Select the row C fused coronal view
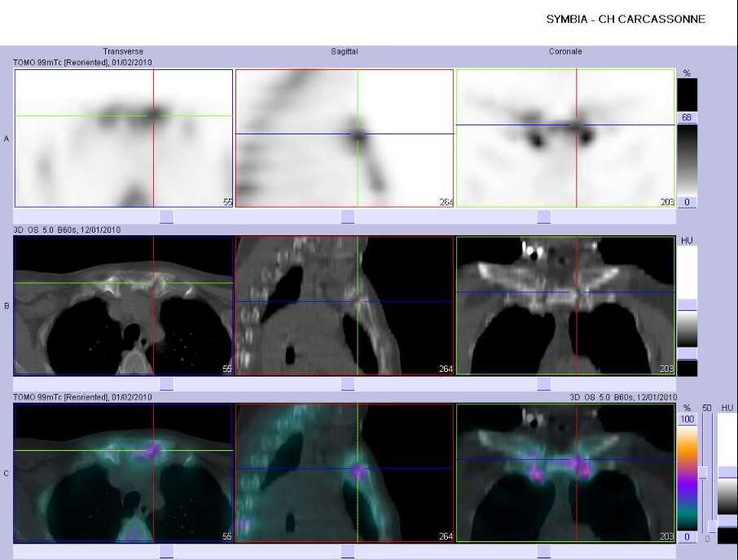The height and width of the screenshot is (560, 738). click(x=566, y=473)
